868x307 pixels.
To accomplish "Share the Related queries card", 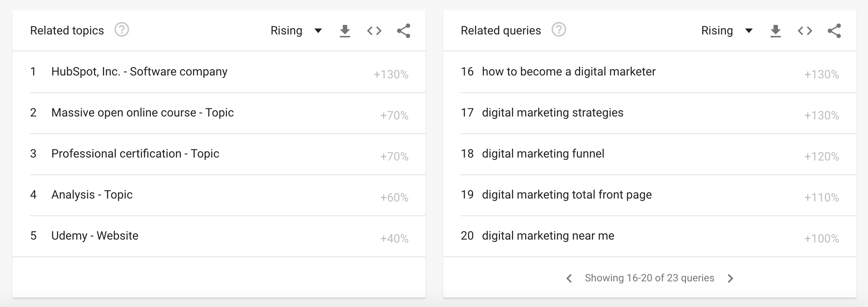I will pos(834,31).
